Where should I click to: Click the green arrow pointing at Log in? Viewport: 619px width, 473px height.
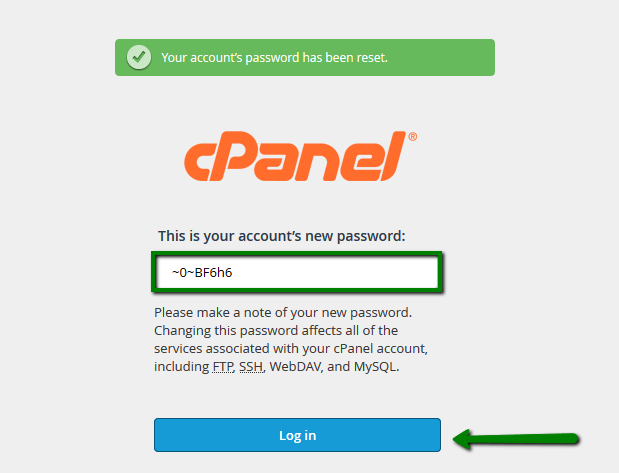point(515,437)
